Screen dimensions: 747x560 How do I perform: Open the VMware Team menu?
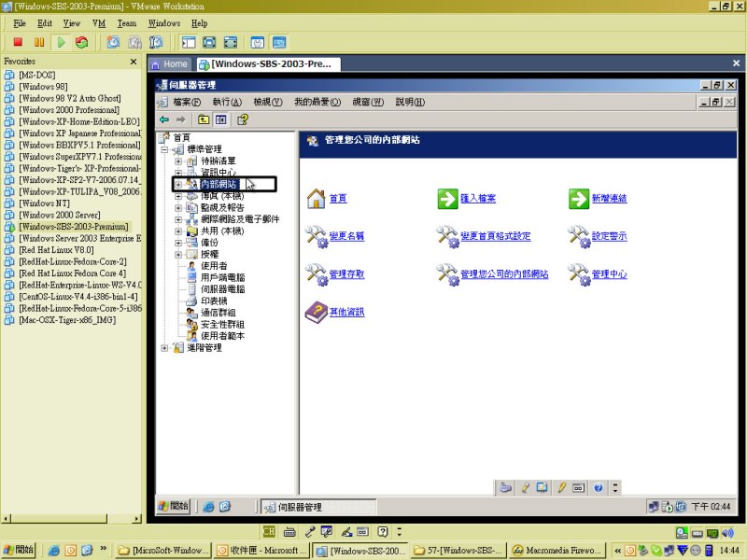127,23
